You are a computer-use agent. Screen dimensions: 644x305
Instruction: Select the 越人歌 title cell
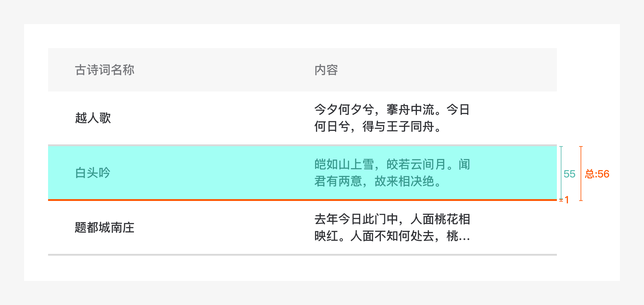(93, 118)
